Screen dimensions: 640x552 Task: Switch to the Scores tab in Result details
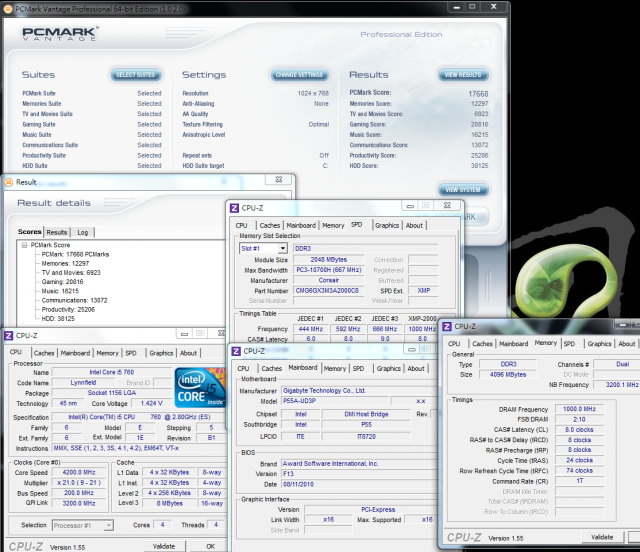pyautogui.click(x=29, y=231)
